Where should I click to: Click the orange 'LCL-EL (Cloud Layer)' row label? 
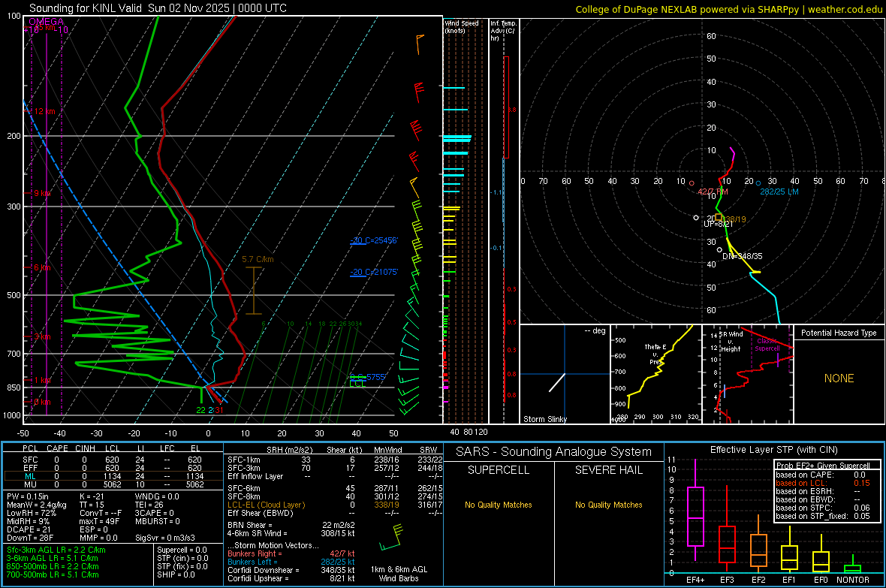click(266, 505)
